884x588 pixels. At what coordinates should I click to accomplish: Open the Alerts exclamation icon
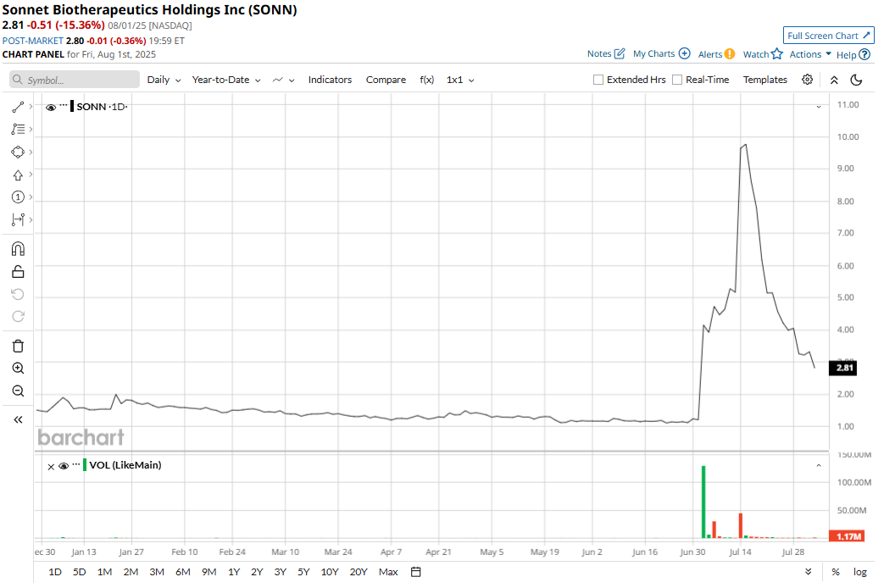(730, 54)
